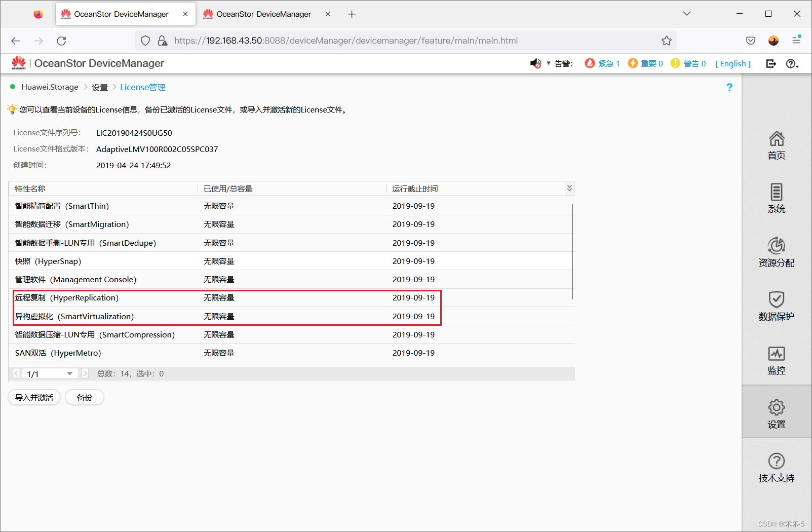Open the 技术支持 support icon

776,468
